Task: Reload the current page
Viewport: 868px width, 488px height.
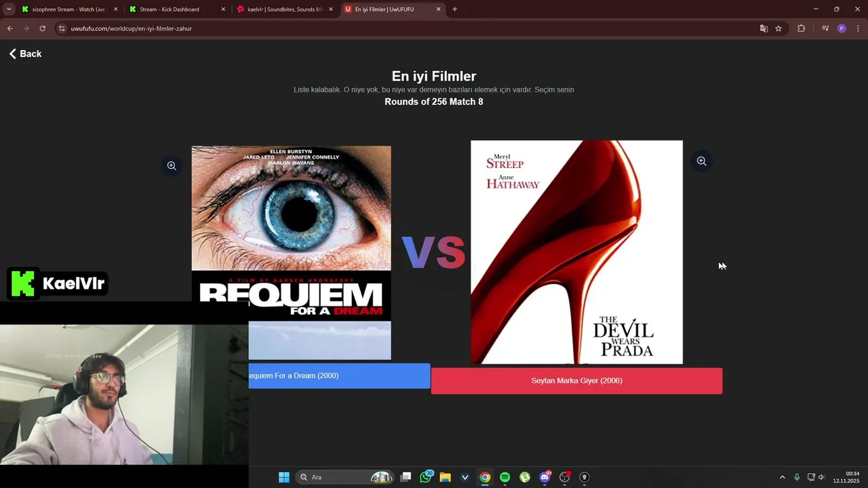Action: click(x=42, y=28)
